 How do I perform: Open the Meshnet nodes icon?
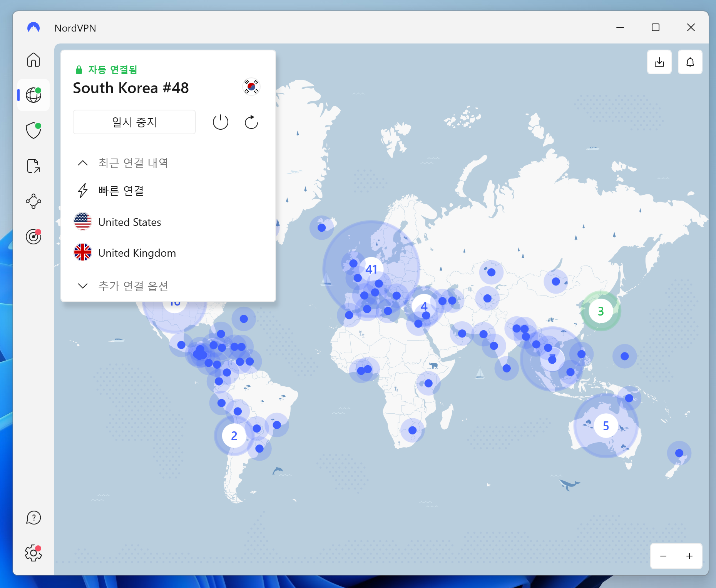33,201
